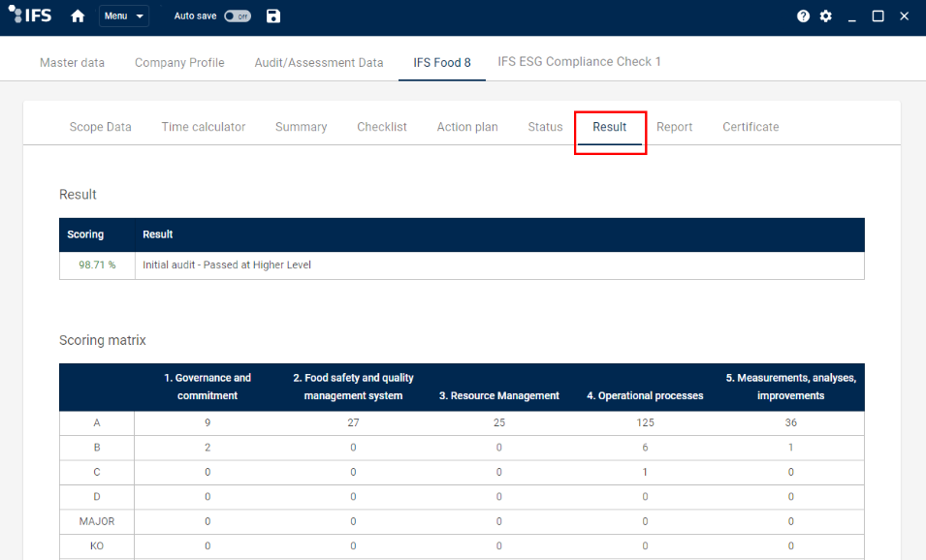This screenshot has height=560, width=926.
Task: Click '4. Operational processes' column header
Action: point(645,395)
